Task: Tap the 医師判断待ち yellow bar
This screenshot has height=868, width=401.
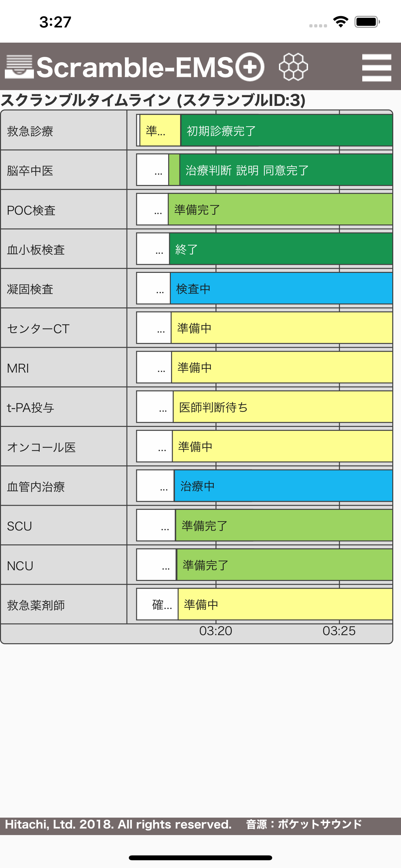Action: pos(283,407)
